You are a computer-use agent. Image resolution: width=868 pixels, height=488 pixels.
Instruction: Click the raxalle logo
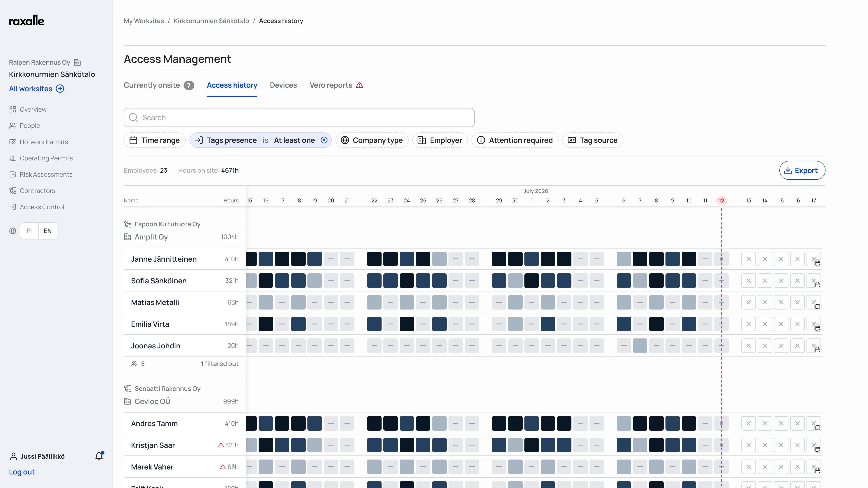[27, 21]
